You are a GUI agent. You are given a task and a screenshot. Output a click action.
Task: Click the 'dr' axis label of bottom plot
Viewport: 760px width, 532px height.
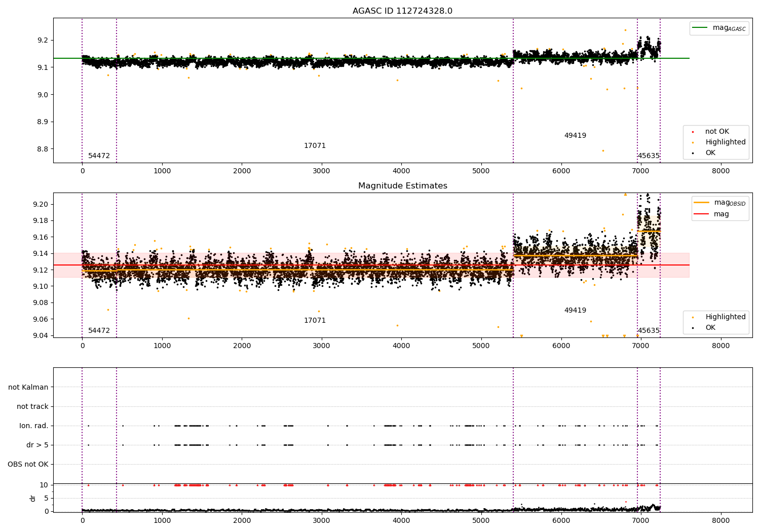[33, 498]
